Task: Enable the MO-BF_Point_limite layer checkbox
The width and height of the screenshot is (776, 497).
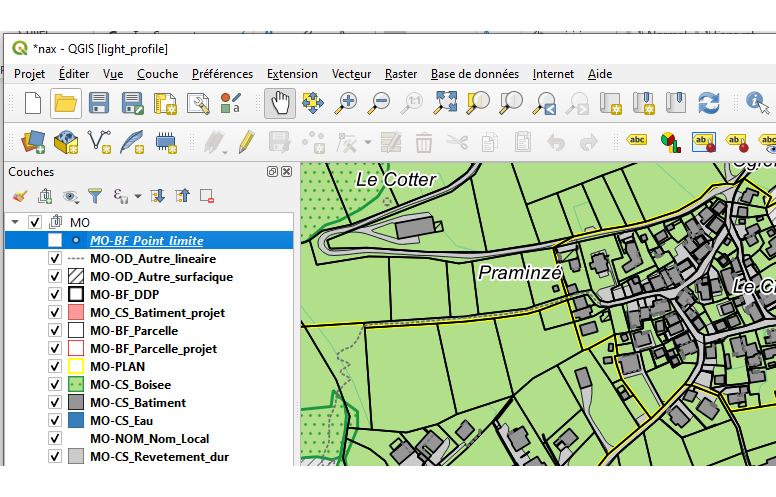Action: (x=55, y=241)
